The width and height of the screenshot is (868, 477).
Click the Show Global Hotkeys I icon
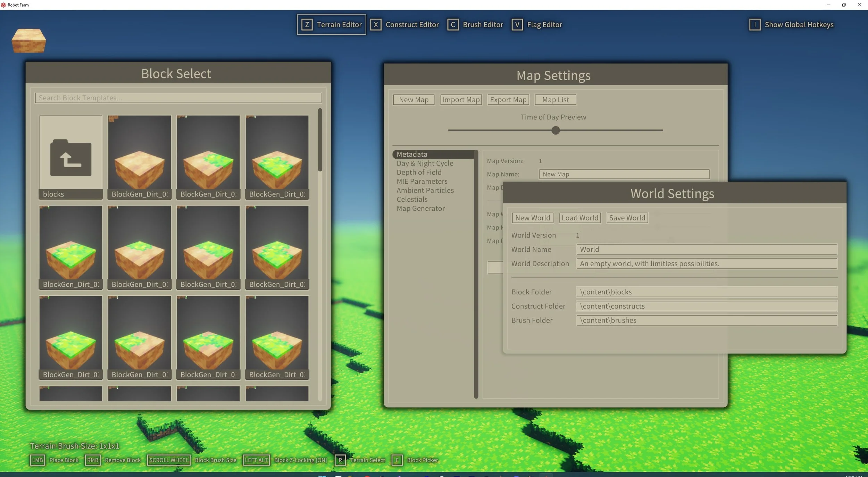click(x=754, y=25)
